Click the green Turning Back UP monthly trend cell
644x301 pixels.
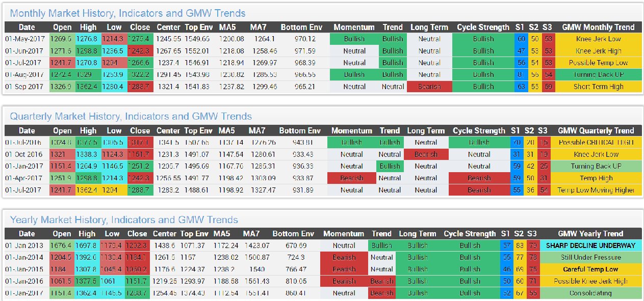point(598,75)
